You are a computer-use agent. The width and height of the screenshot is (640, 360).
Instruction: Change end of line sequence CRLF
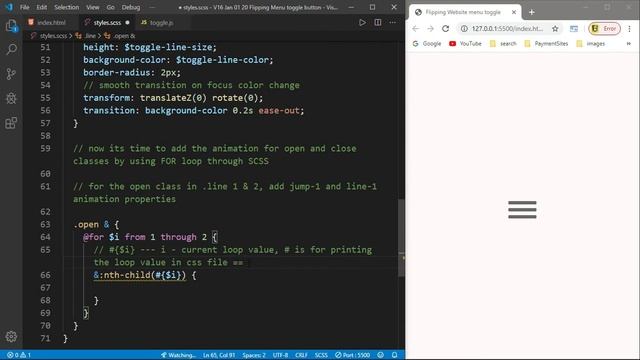[301, 355]
